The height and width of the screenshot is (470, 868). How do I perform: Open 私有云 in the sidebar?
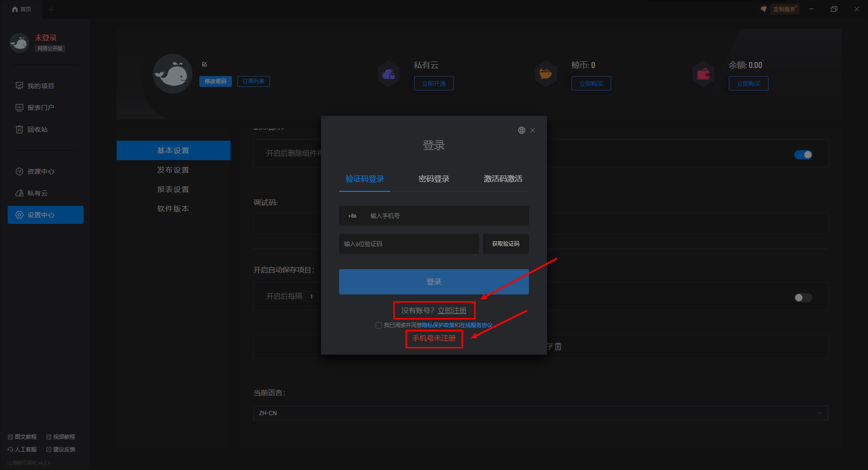pos(45,193)
